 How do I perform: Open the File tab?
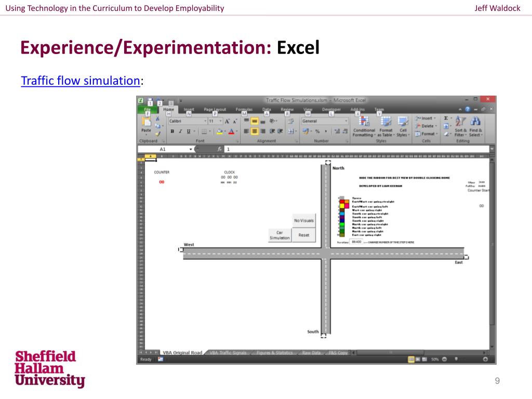click(147, 110)
